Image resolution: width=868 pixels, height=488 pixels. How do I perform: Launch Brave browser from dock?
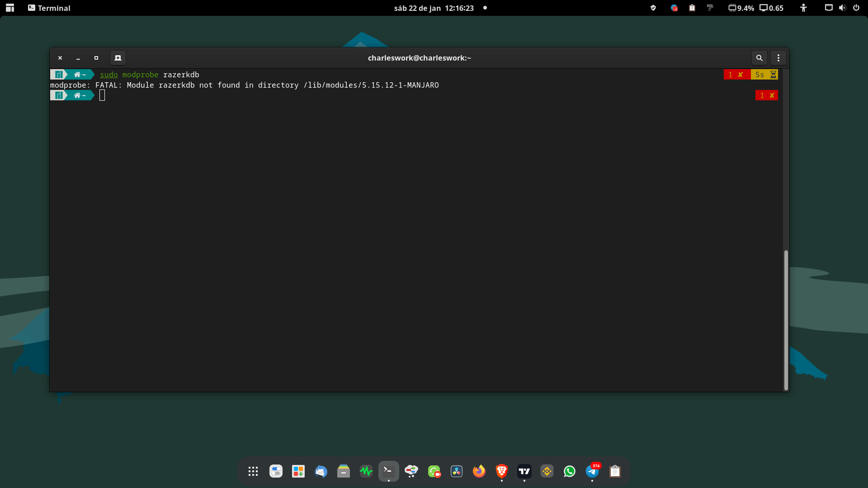pyautogui.click(x=502, y=471)
